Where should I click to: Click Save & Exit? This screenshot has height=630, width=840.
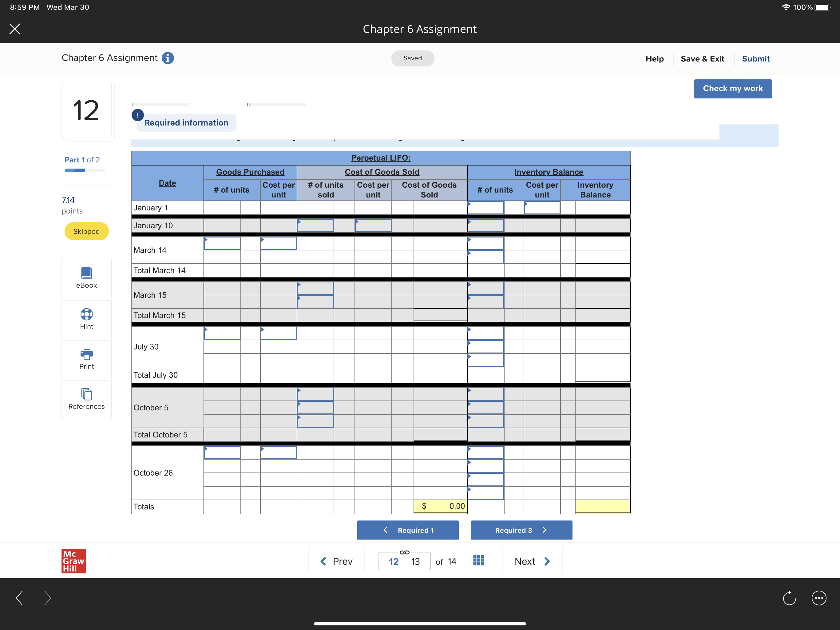[702, 58]
